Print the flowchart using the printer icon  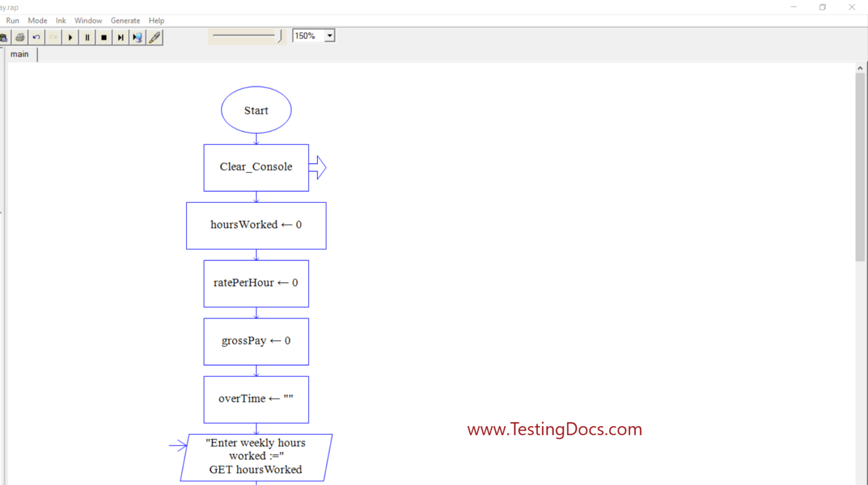pos(20,37)
